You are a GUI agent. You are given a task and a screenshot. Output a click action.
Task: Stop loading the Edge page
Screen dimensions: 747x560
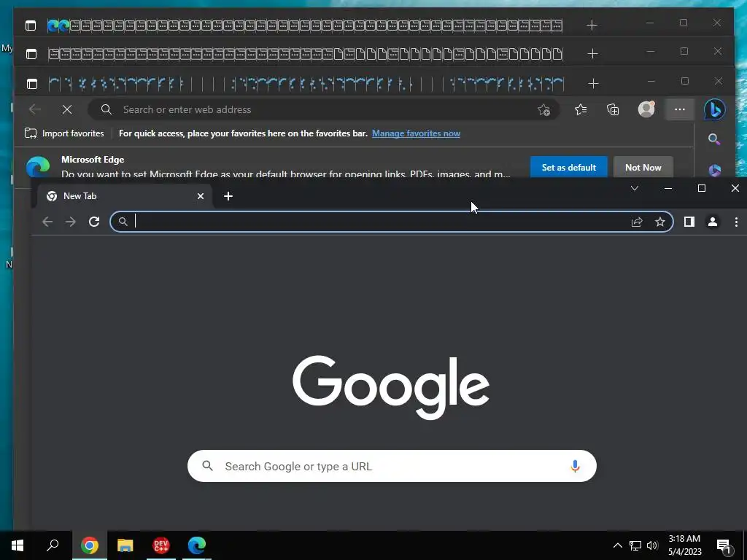click(x=67, y=109)
